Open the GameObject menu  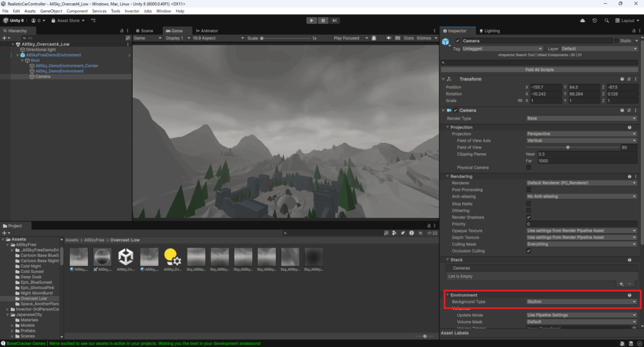pos(51,11)
